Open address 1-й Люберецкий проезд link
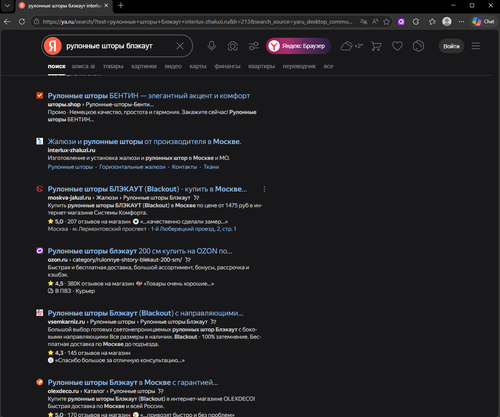Viewport: 500px width, 417px height. [x=194, y=229]
